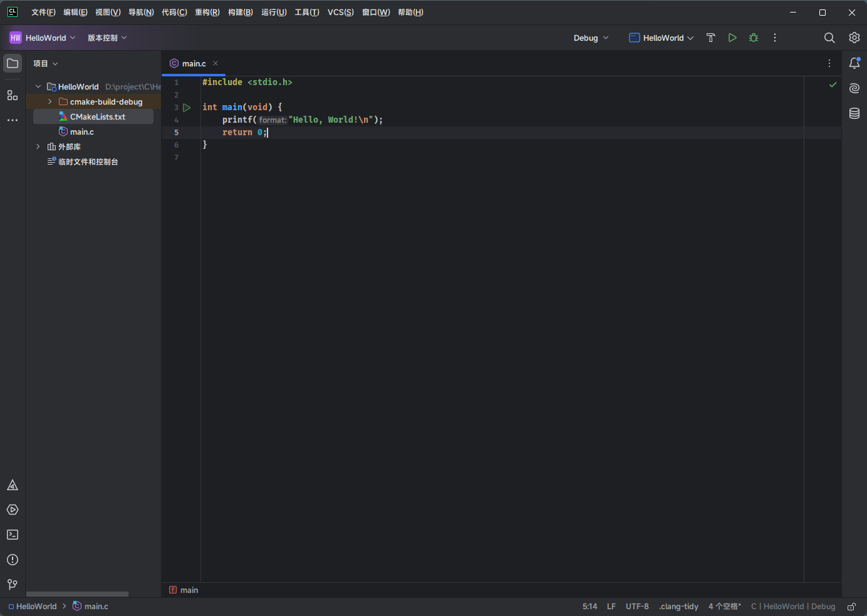Click the UTF-8 encoding in status bar
Viewport: 867px width, 616px height.
(x=637, y=607)
